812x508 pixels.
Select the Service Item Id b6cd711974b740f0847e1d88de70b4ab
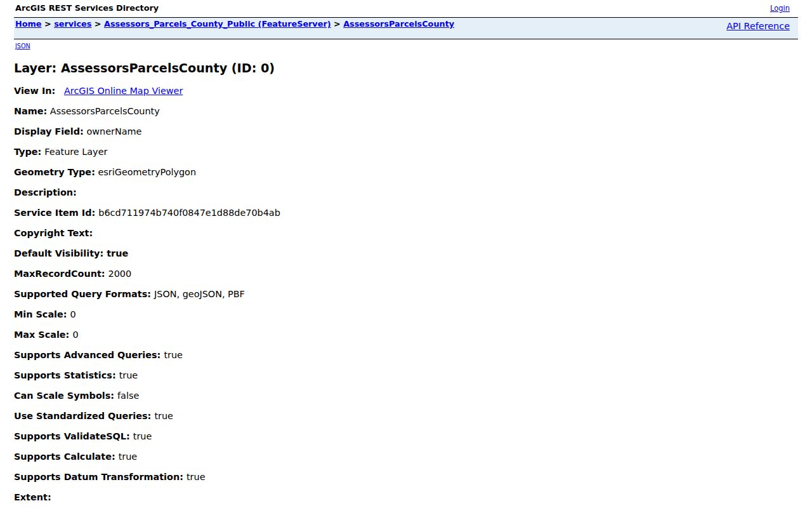[189, 213]
